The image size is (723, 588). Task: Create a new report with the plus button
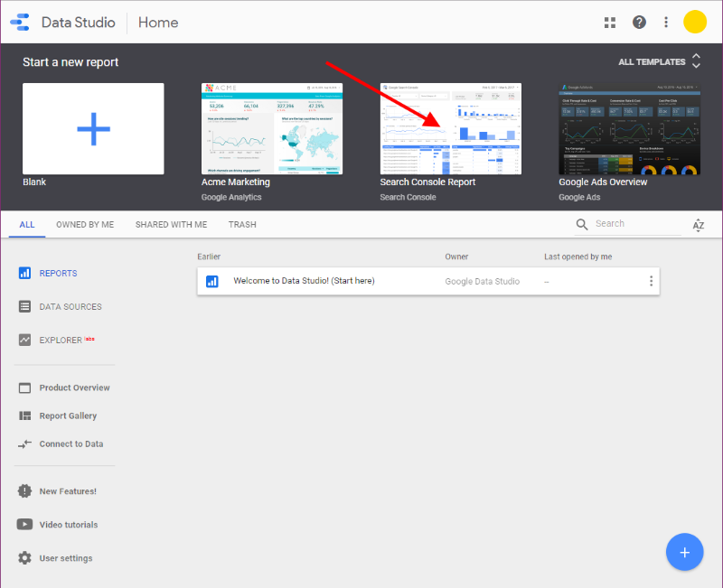684,552
